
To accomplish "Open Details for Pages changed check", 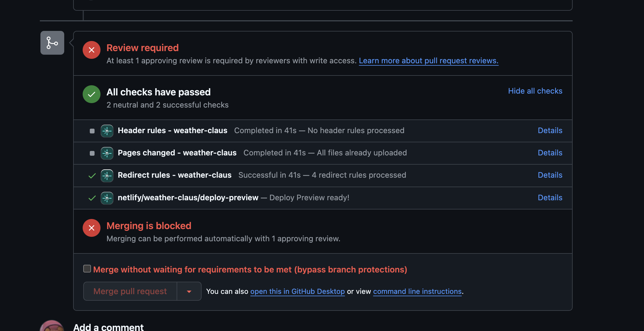I will pyautogui.click(x=550, y=153).
